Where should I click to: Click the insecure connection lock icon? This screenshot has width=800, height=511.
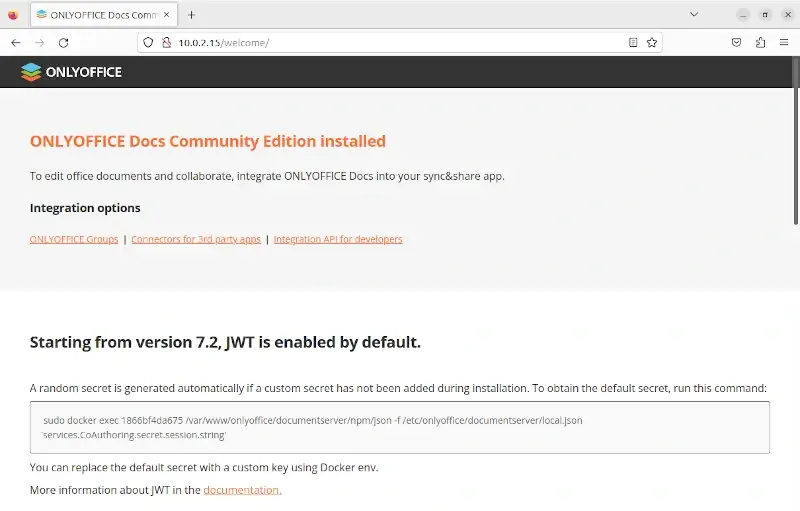[166, 43]
